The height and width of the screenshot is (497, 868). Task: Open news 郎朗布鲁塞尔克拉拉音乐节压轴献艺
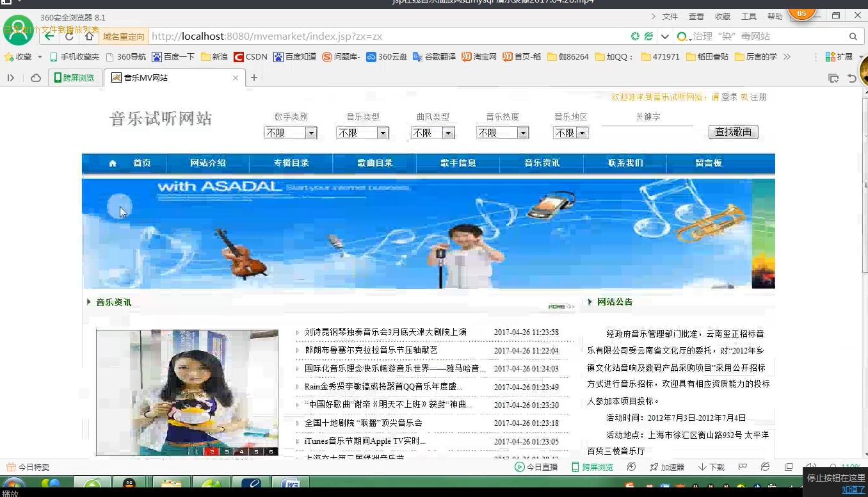371,350
